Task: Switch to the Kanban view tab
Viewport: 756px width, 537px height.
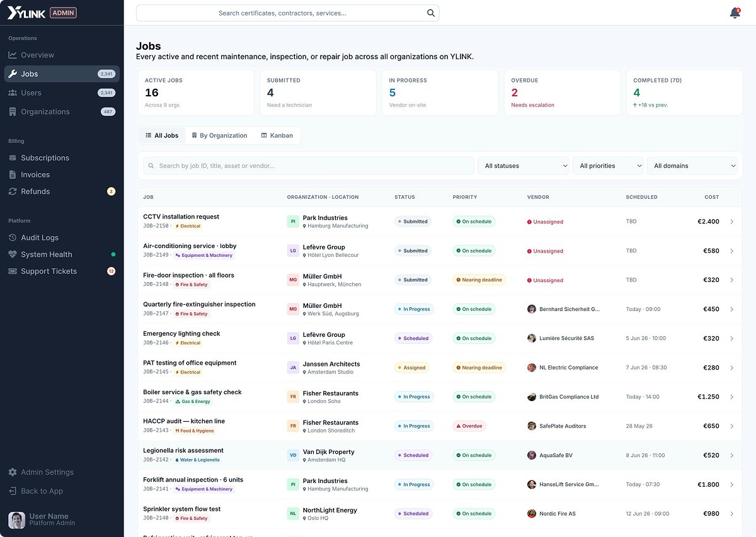Action: 277,135
